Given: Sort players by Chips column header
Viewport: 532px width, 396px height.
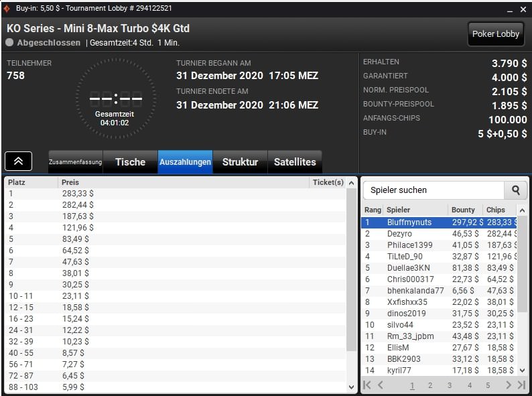Looking at the screenshot, I should coord(496,210).
